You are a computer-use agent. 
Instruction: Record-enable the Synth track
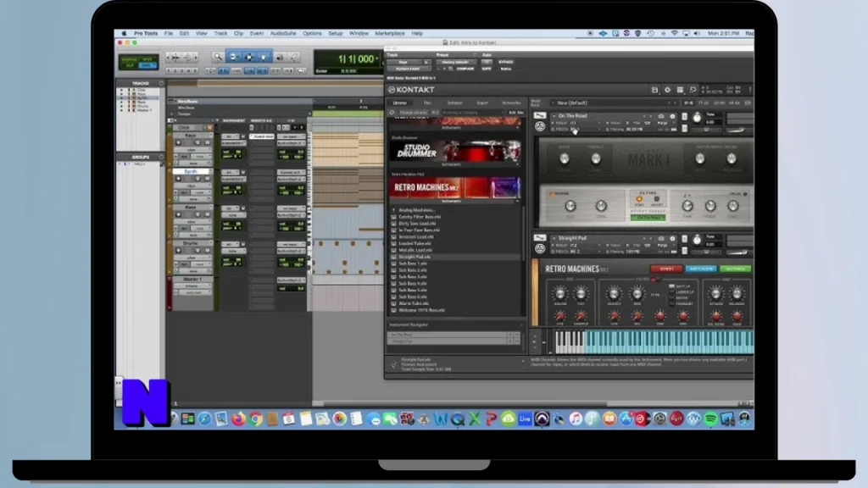[178, 179]
